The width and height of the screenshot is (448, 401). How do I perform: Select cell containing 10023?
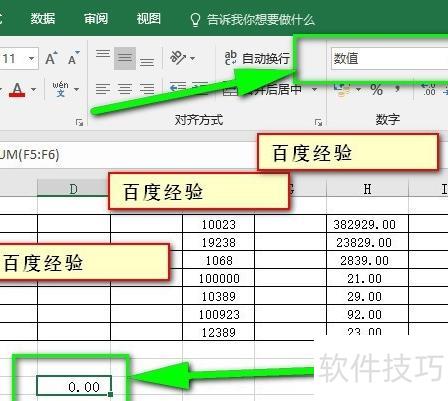219,224
